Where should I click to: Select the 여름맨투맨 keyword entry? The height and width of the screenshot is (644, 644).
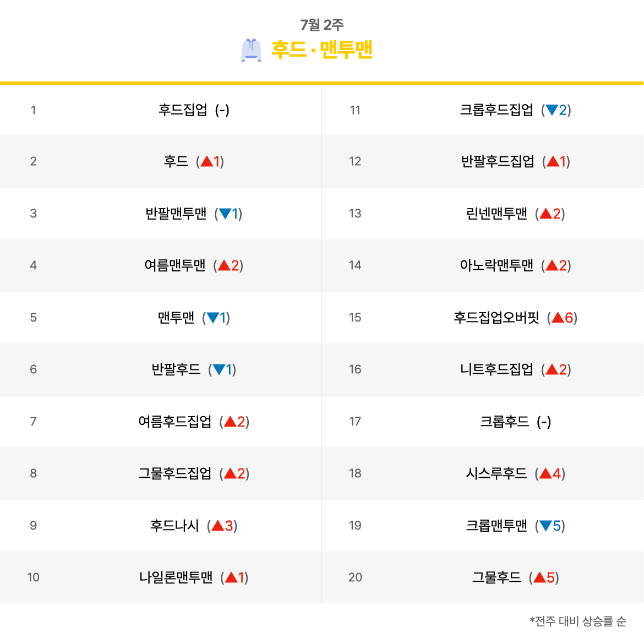(x=174, y=265)
